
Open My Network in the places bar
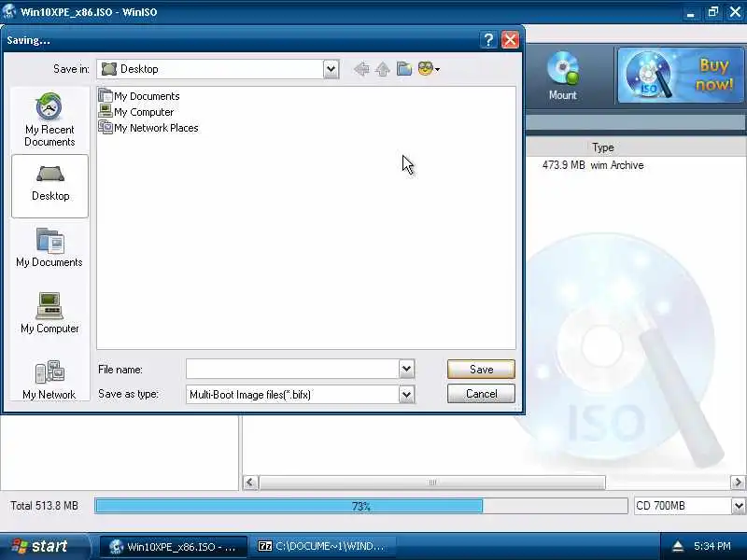[49, 380]
